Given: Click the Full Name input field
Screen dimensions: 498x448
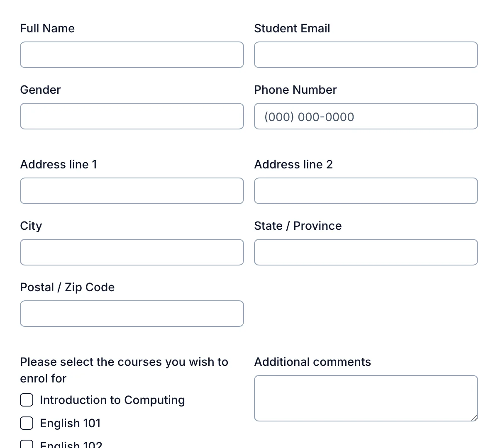Looking at the screenshot, I should coord(132,54).
